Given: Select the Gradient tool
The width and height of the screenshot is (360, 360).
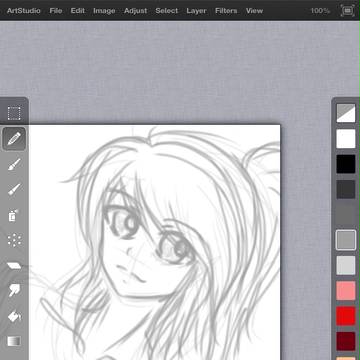Looking at the screenshot, I should (14, 341).
